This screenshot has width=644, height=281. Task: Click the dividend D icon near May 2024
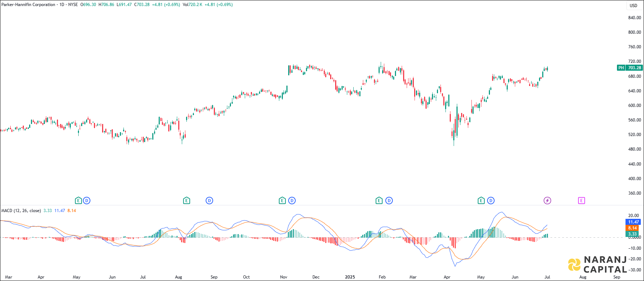(86, 201)
